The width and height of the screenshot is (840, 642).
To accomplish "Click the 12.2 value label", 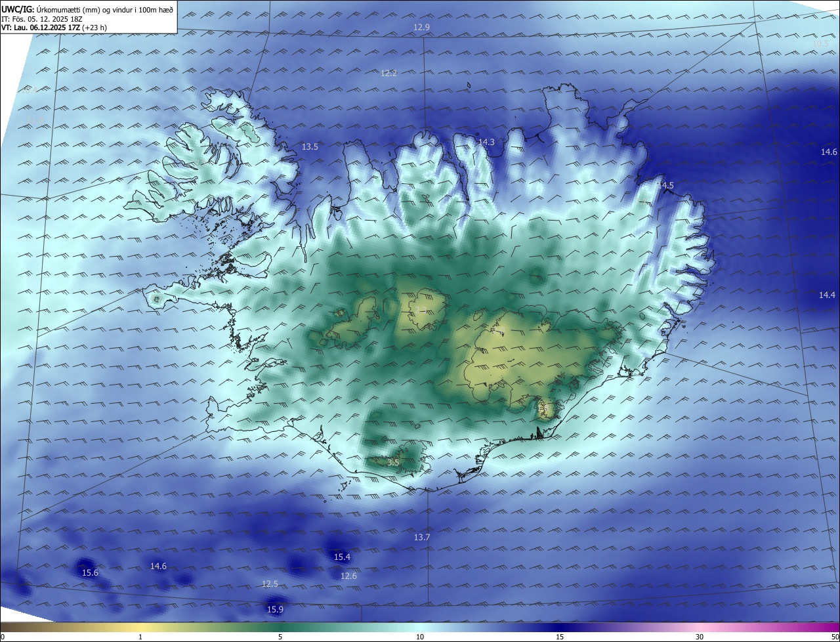I will (x=388, y=74).
